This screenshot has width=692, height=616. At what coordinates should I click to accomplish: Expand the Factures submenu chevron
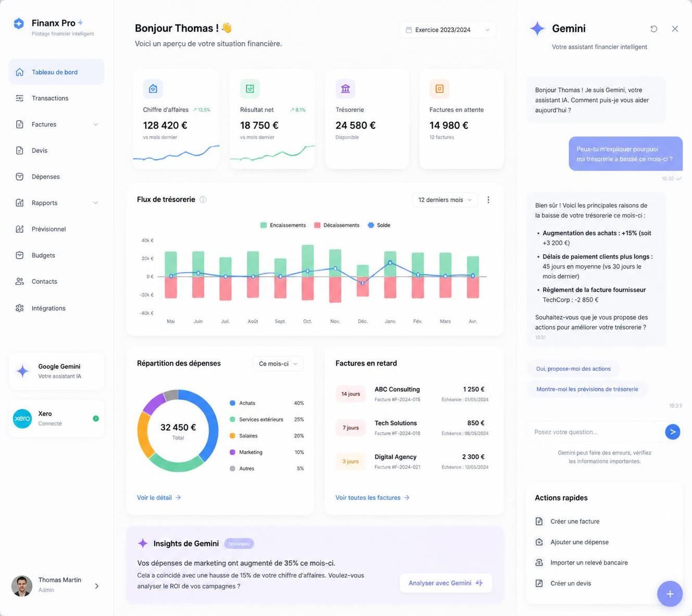(x=96, y=124)
